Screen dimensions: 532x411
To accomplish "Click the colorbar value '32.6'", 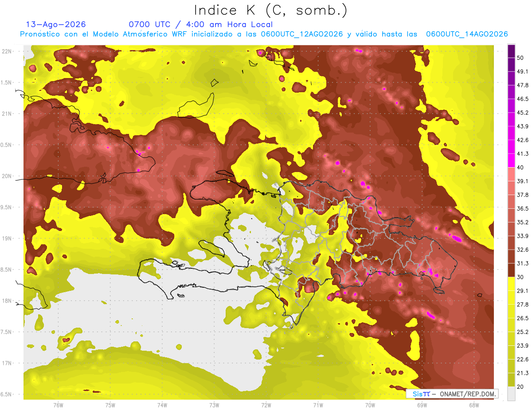I will click(523, 250).
